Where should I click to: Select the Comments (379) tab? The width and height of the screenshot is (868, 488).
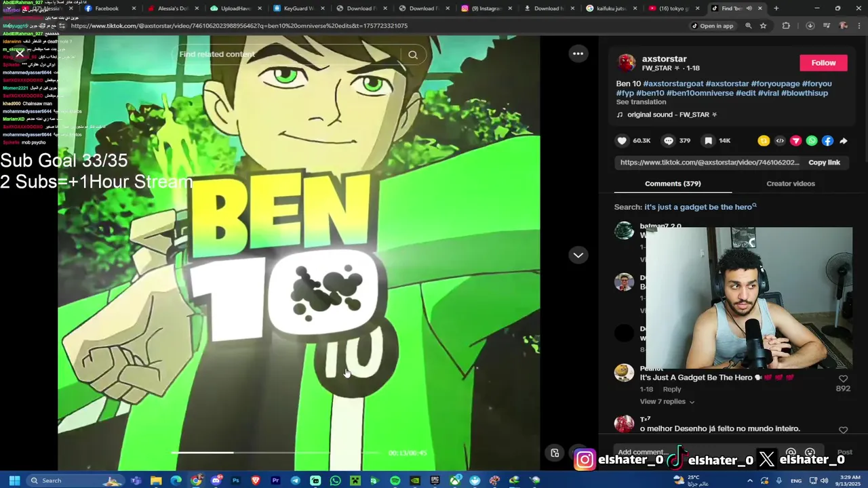tap(673, 184)
